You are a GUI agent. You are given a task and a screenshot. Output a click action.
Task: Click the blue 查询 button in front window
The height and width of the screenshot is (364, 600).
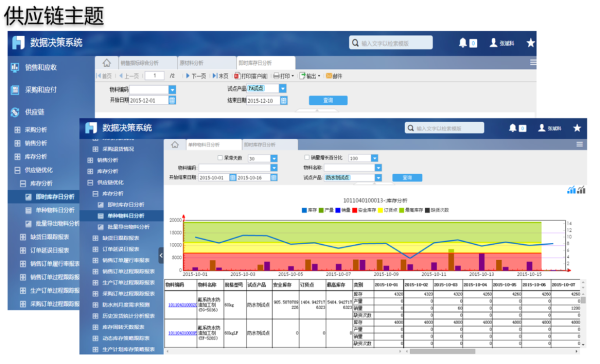[x=407, y=178]
